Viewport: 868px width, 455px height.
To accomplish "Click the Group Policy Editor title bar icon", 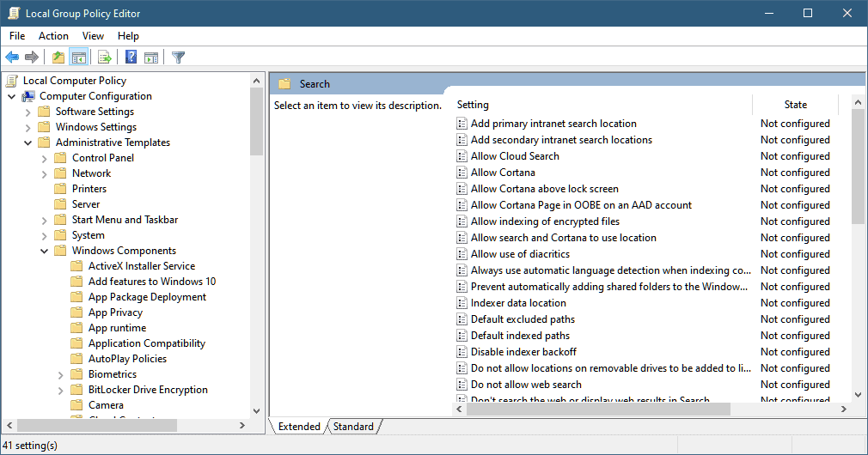I will pyautogui.click(x=13, y=13).
